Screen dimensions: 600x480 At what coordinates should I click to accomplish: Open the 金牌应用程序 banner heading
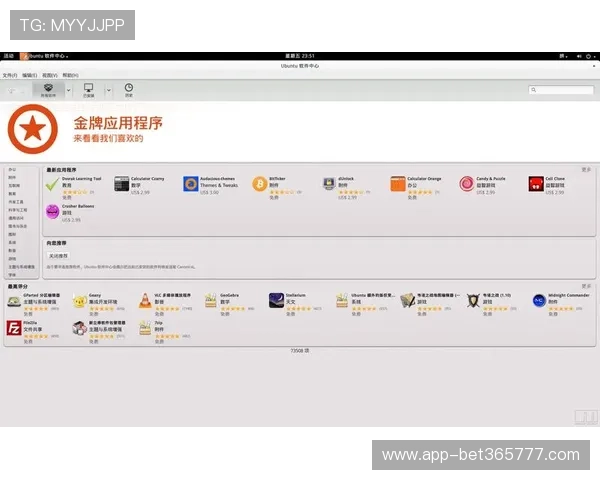[x=118, y=123]
